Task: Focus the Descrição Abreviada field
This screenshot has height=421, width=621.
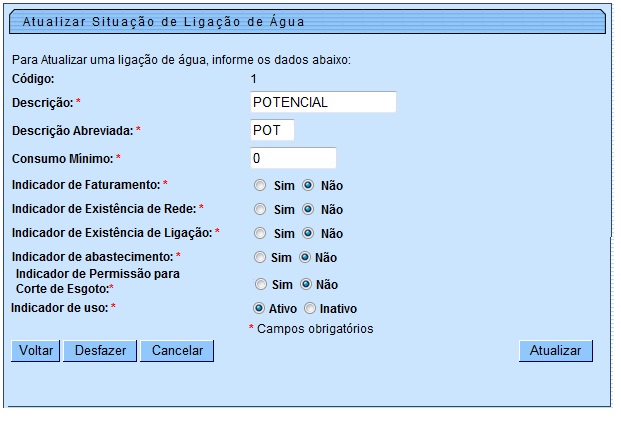Action: click(x=273, y=130)
